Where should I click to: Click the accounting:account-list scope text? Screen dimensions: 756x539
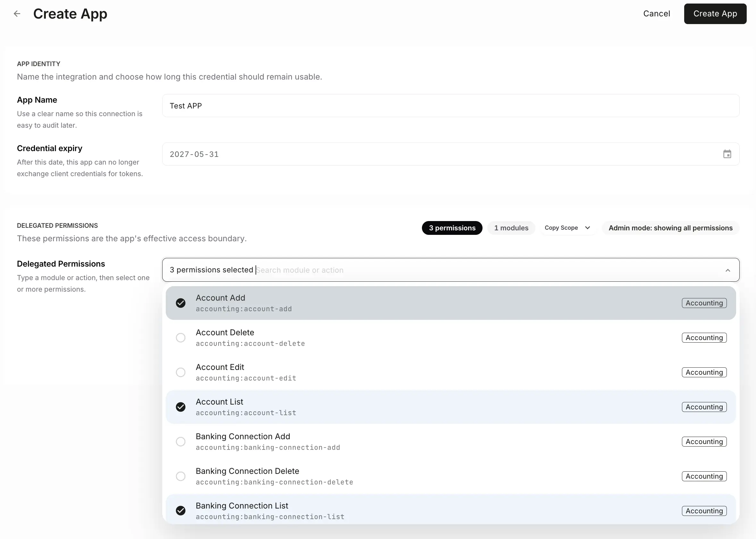coord(246,413)
